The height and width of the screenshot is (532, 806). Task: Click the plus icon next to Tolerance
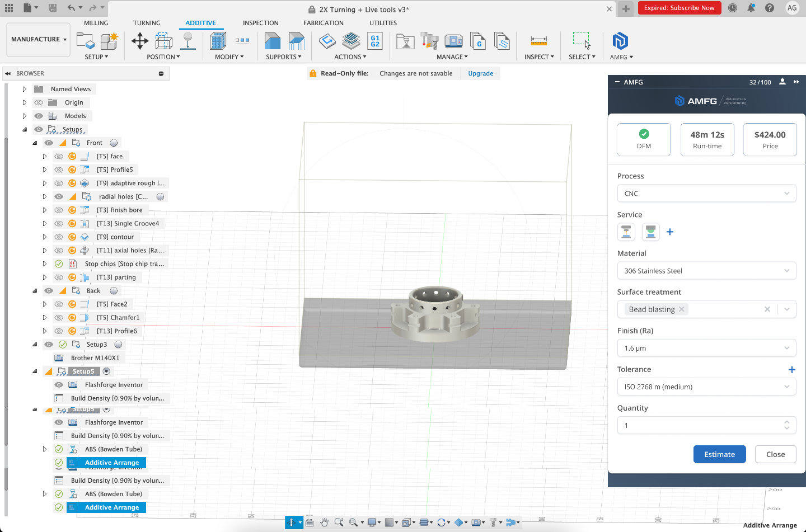[791, 370]
